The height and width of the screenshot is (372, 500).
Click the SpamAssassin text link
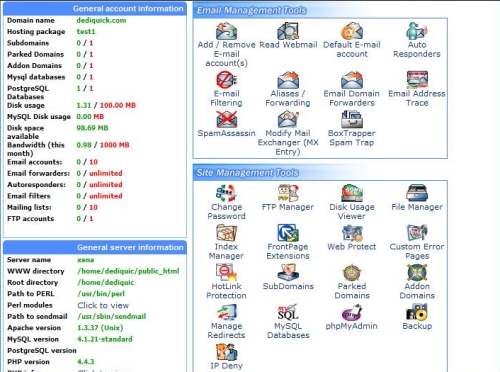pos(226,133)
